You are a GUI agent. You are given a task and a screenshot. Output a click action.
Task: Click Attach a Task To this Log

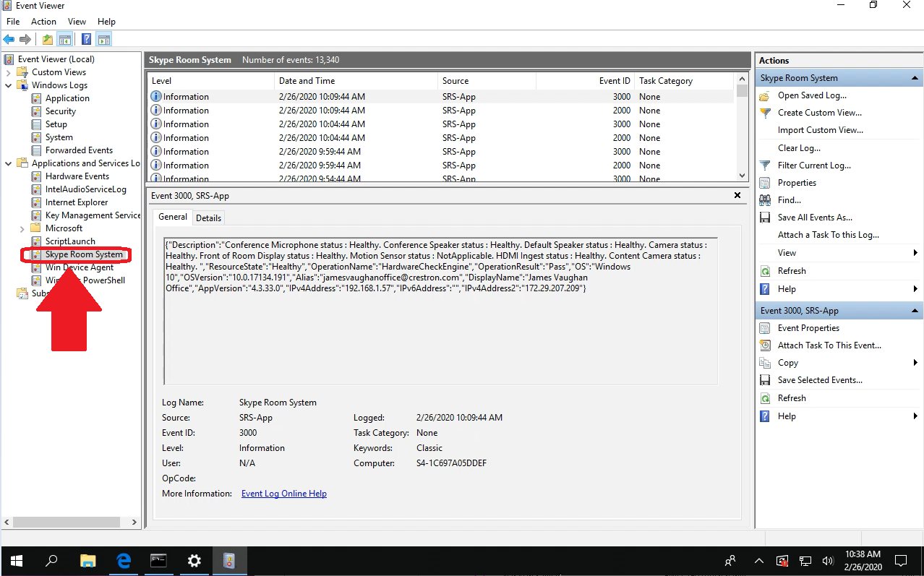click(829, 235)
